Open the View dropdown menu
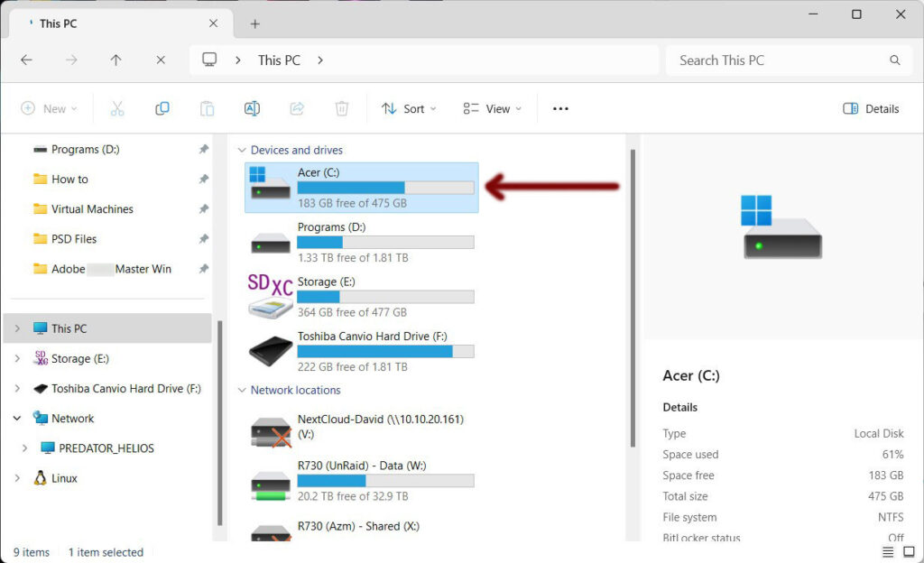Image resolution: width=924 pixels, height=563 pixels. [492, 108]
